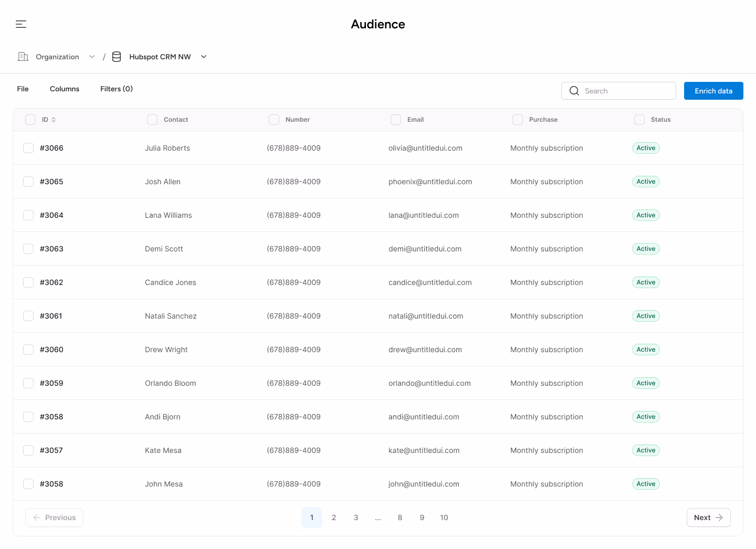
Task: Open the Columns menu
Action: (64, 89)
